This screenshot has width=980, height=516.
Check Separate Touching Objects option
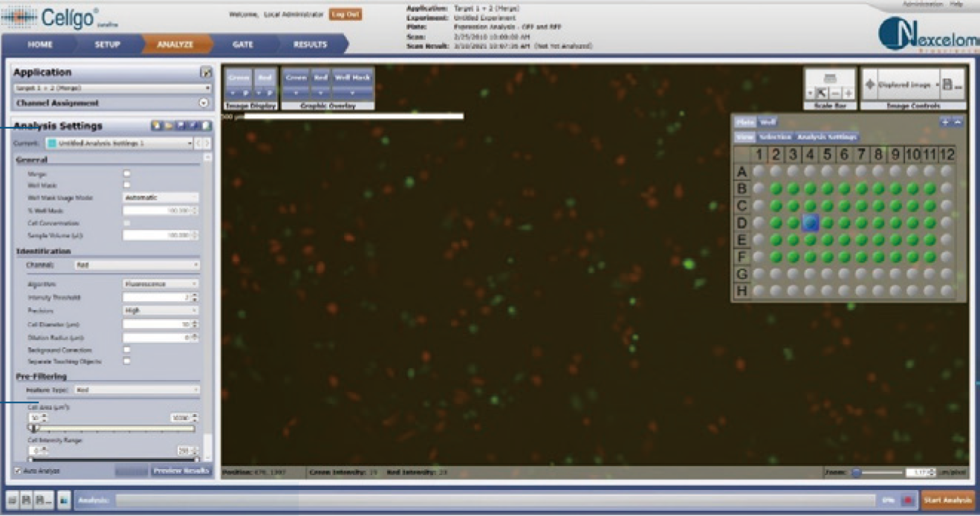126,361
